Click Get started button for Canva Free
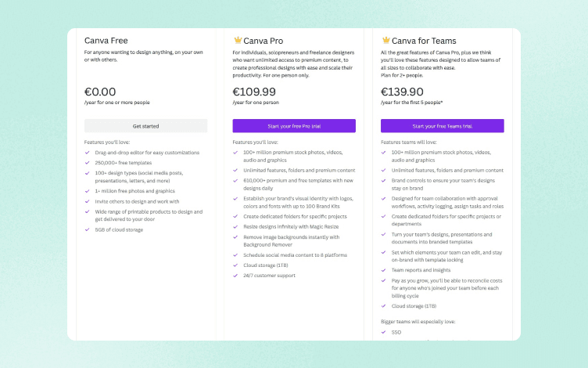Image resolution: width=588 pixels, height=368 pixels. (x=145, y=126)
